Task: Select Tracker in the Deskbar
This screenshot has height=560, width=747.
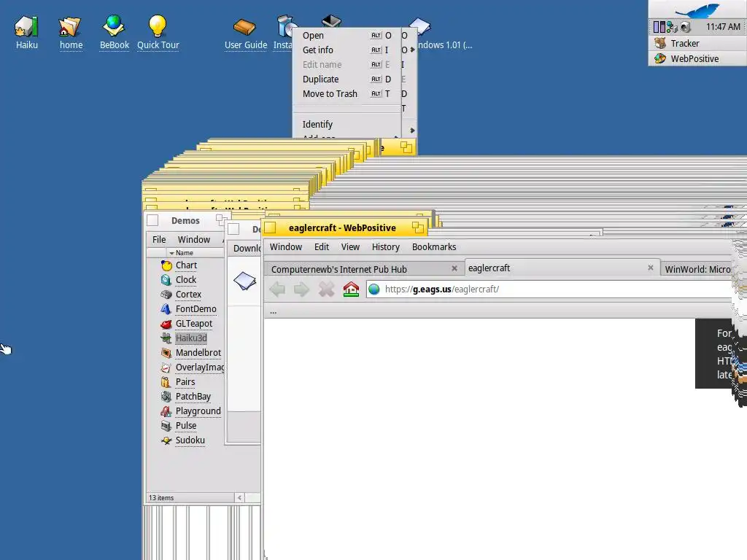Action: click(697, 43)
